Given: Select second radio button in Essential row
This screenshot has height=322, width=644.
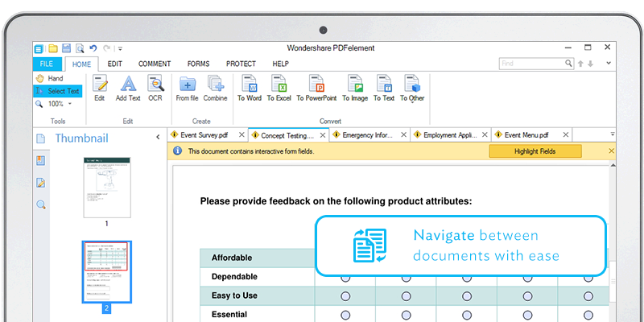Looking at the screenshot, I should click(407, 315).
